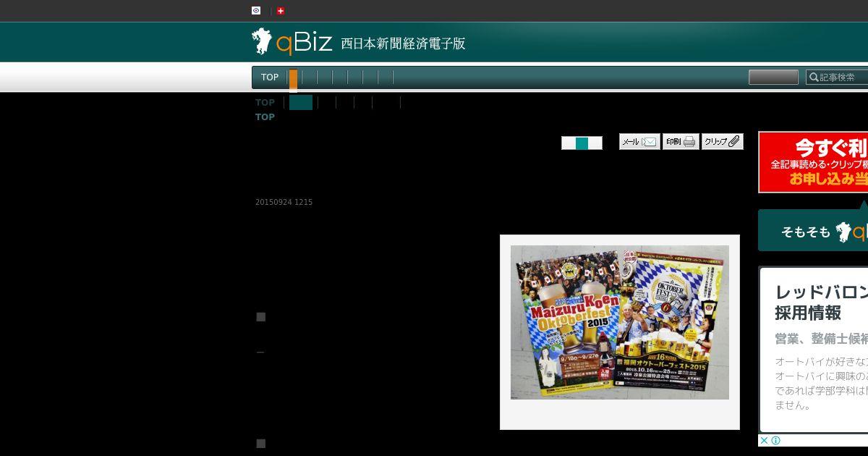Click the small eye icon in the top bar
The image size is (868, 456).
point(256,11)
